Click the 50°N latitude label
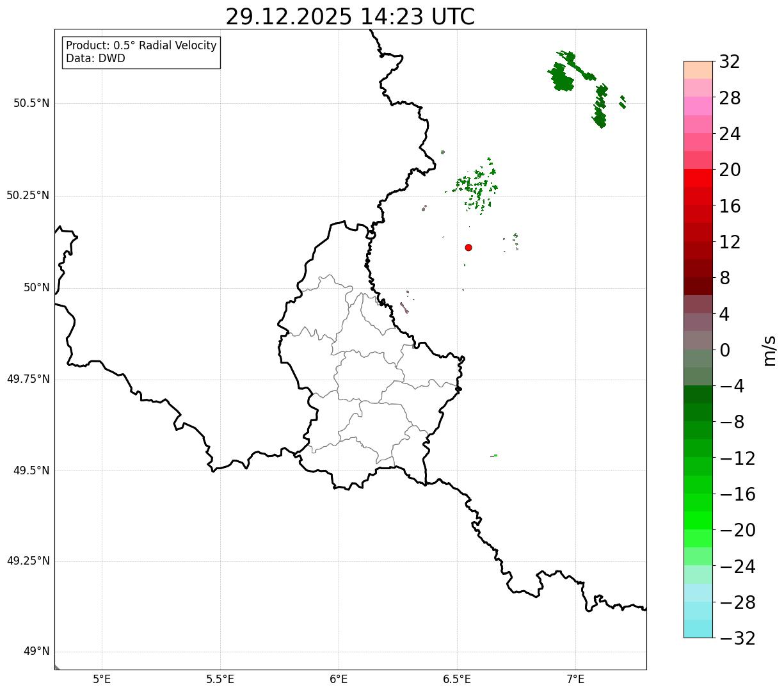 click(36, 287)
